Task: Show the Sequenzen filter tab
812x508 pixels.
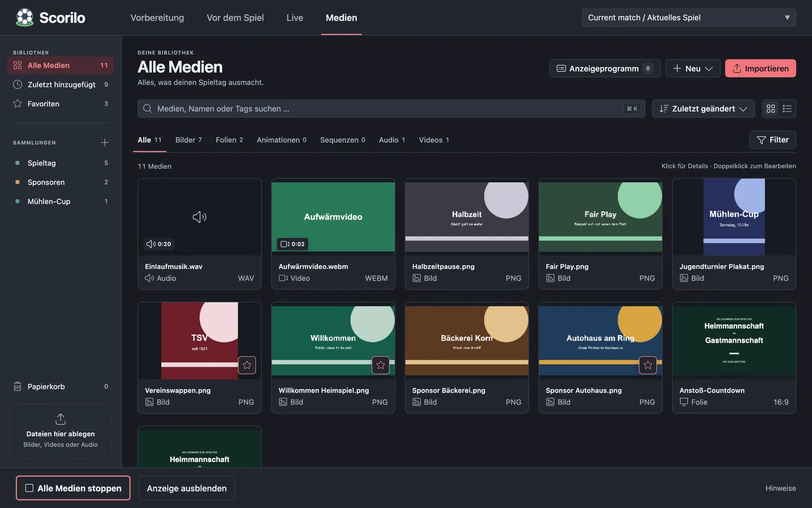Action: pyautogui.click(x=343, y=140)
